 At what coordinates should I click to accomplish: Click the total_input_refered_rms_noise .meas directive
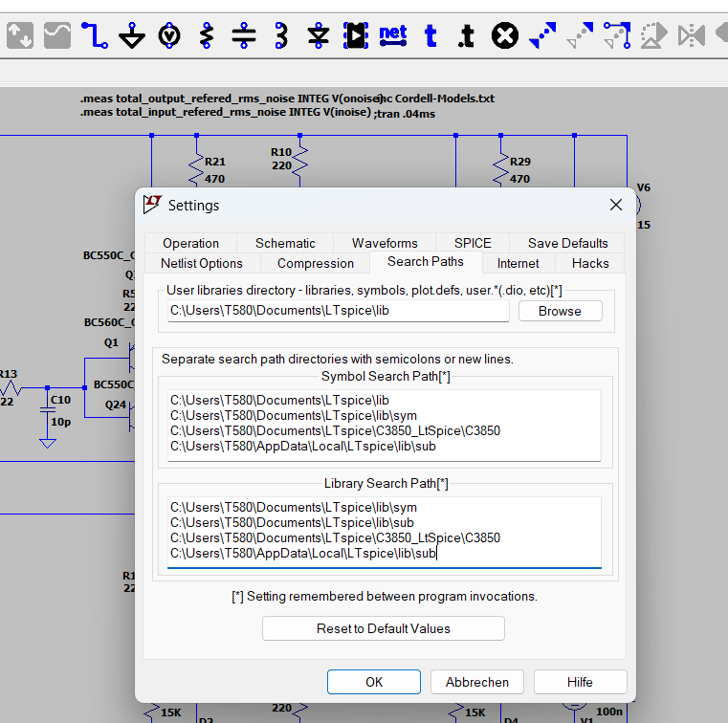point(226,112)
